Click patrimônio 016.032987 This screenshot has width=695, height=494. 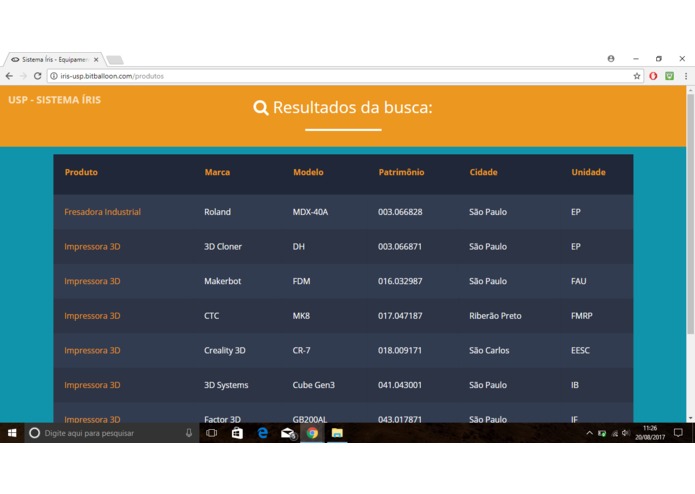click(400, 281)
